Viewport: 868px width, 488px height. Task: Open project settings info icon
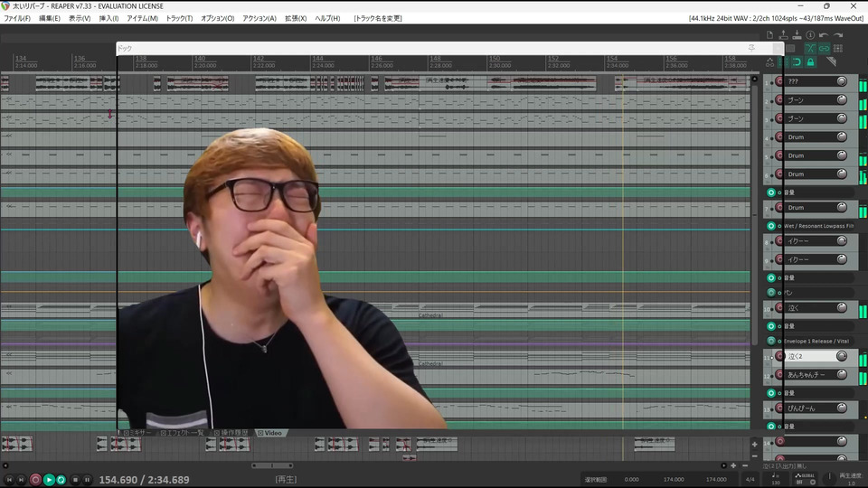click(x=810, y=35)
